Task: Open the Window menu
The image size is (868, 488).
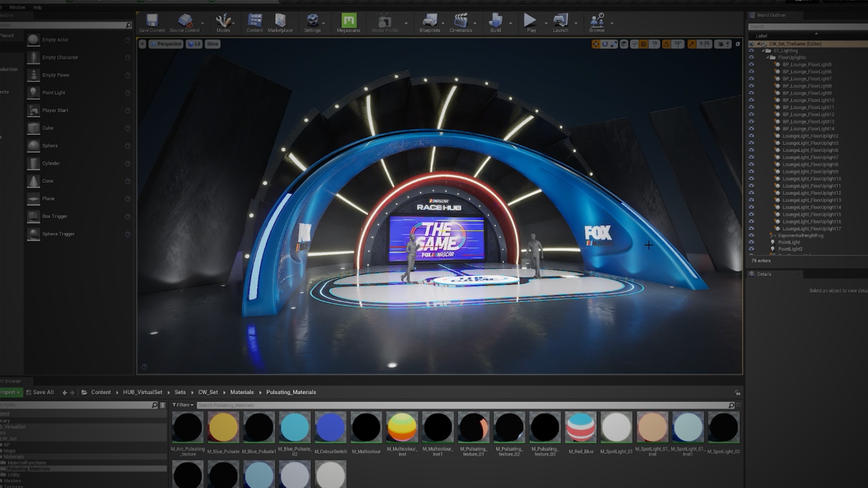Action: click(x=18, y=7)
